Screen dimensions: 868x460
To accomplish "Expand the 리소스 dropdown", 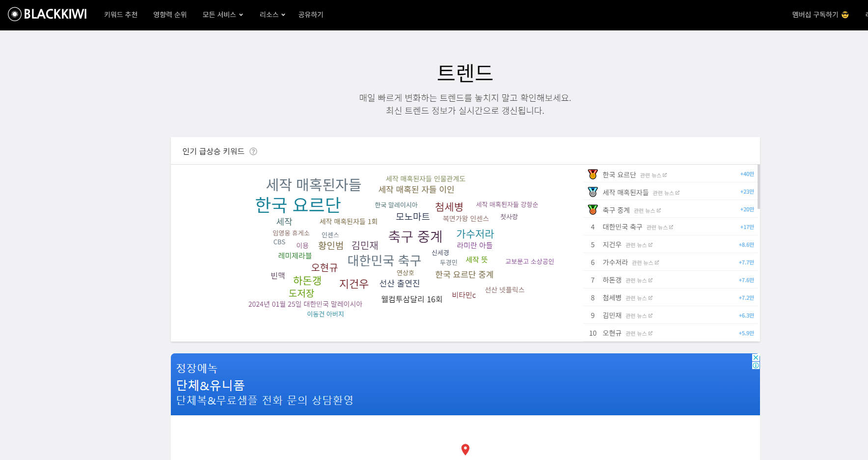I will (x=271, y=14).
